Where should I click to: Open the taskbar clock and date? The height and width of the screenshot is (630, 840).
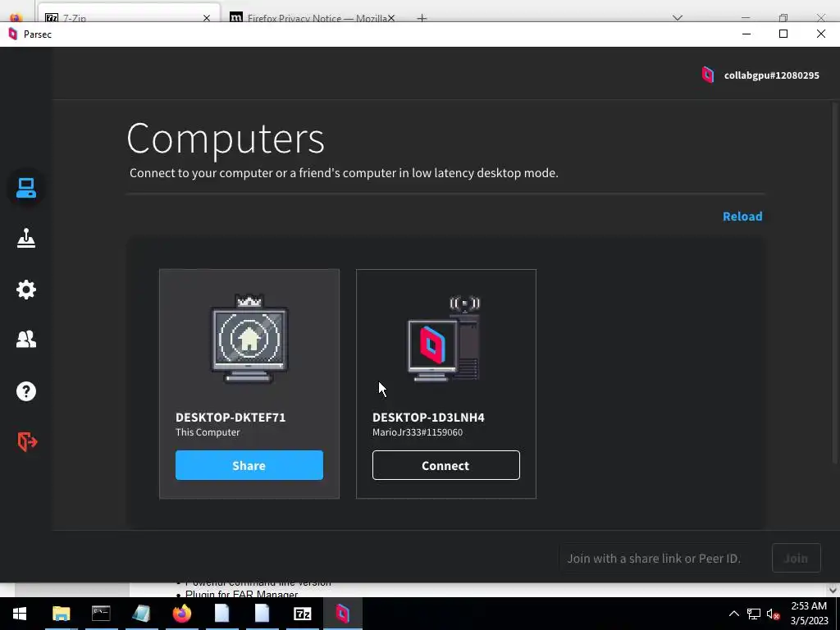tap(809, 614)
